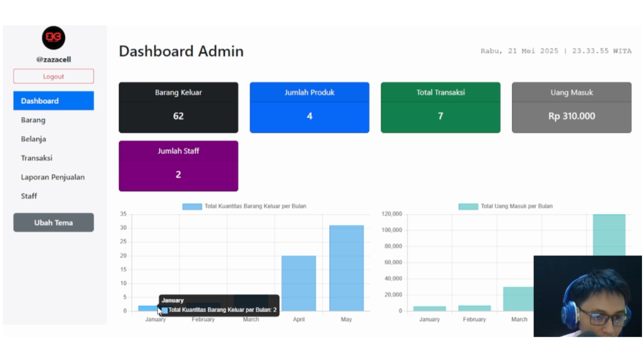Click the Uang Masuk card

[571, 107]
